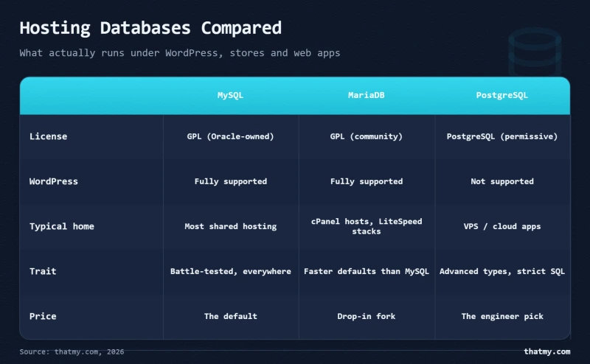Click the 'Battle-tested, everywhere' cell
Viewport: 590px width, 364px height.
tap(230, 271)
